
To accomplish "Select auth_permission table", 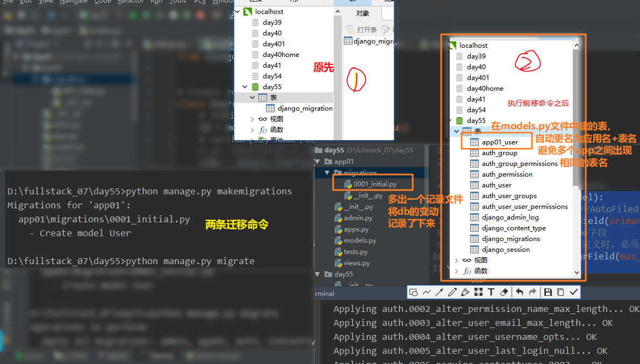I will coord(507,174).
